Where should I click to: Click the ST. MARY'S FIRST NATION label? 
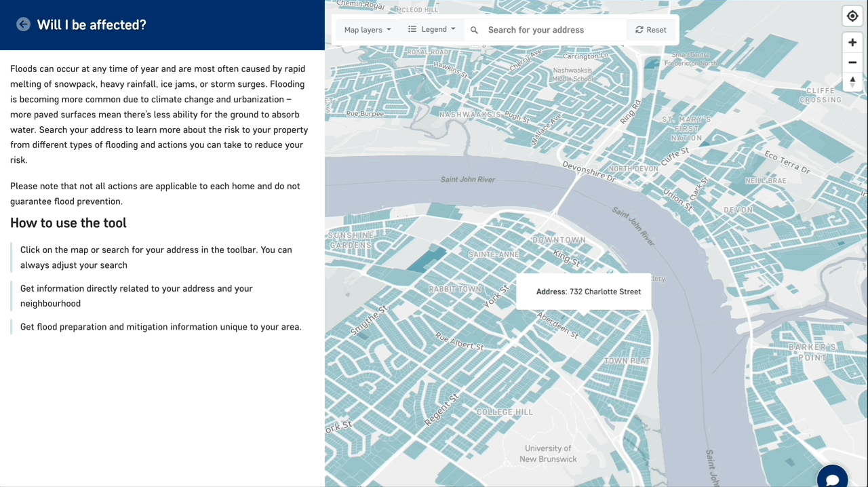tap(686, 128)
